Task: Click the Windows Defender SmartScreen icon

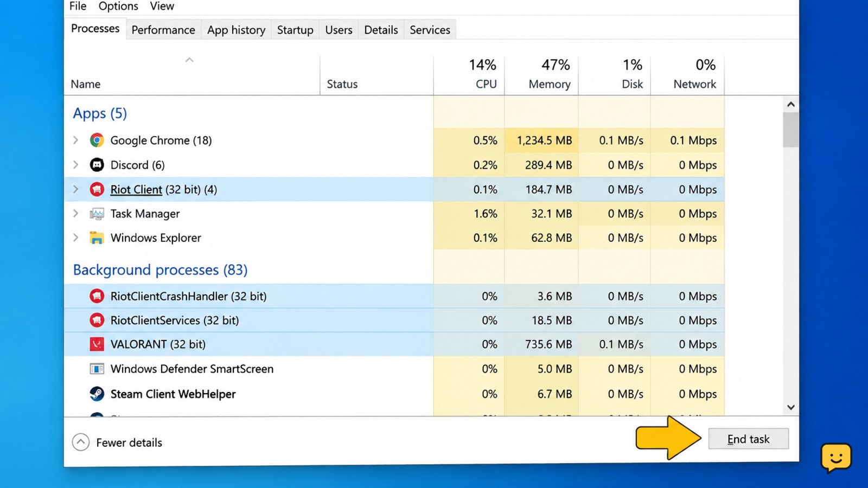Action: [97, 369]
